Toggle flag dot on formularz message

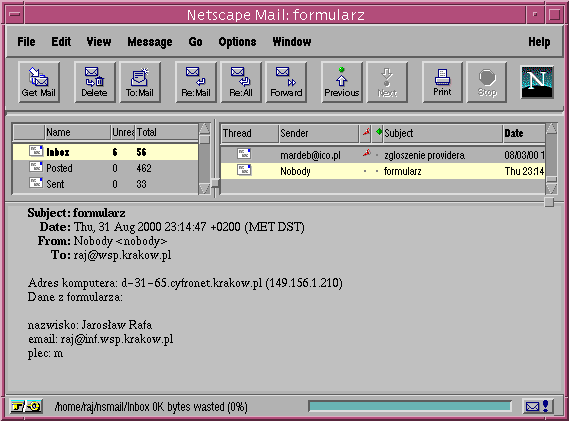pyautogui.click(x=365, y=171)
